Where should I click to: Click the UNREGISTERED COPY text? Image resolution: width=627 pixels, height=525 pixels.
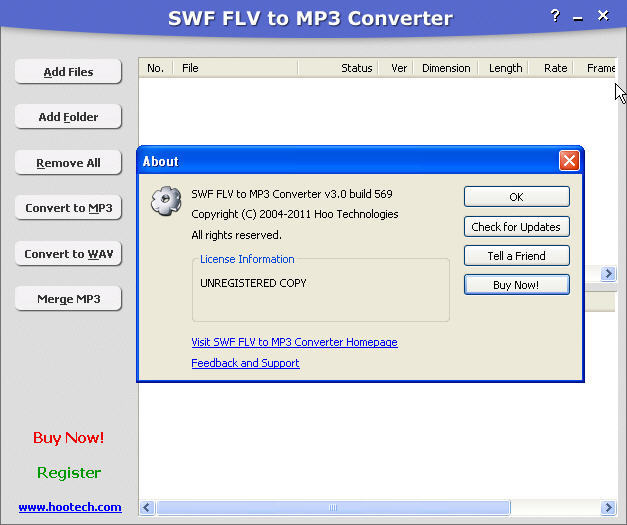(x=253, y=283)
